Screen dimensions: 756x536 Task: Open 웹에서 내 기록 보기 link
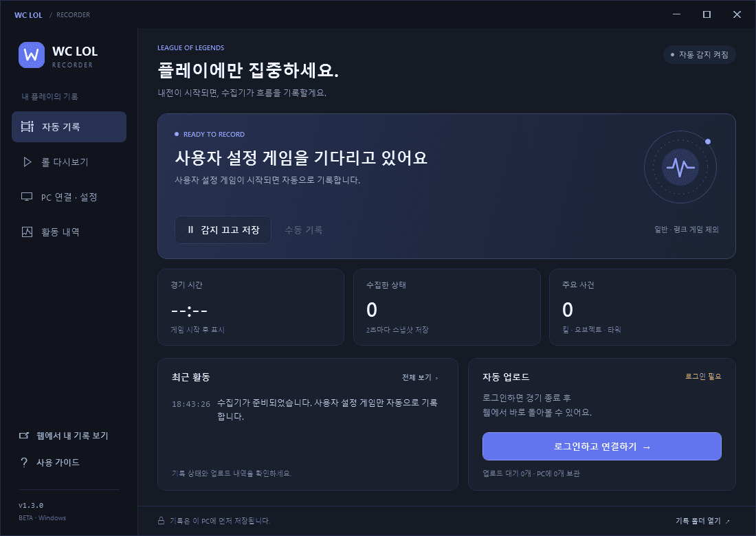pyautogui.click(x=64, y=436)
